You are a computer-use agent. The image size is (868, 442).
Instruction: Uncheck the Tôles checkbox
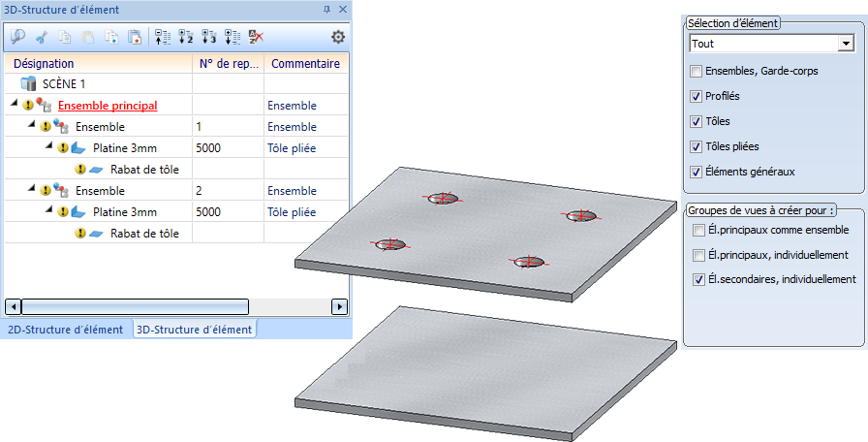tap(696, 121)
